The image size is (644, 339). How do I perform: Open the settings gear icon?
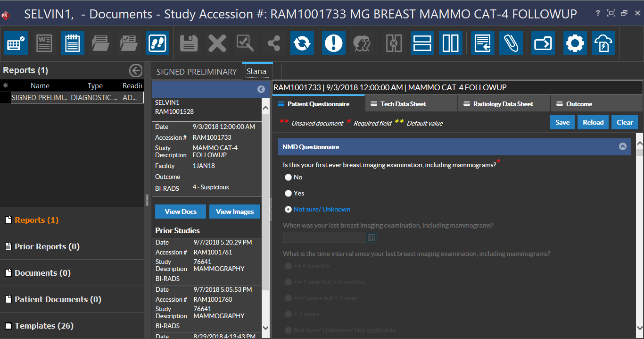pyautogui.click(x=575, y=43)
